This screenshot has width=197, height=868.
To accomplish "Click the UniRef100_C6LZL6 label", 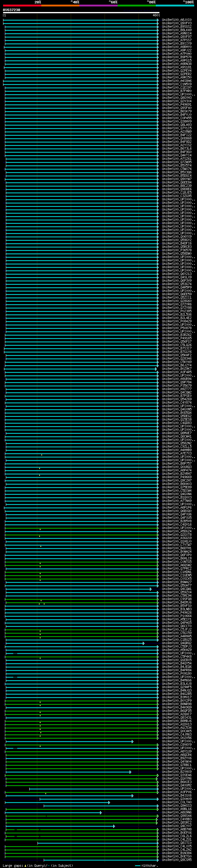I will coord(177,836).
